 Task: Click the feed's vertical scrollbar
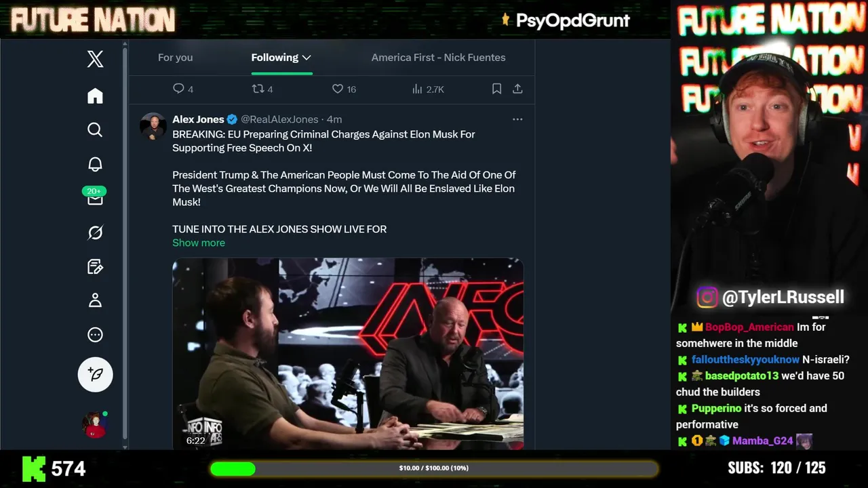(x=125, y=244)
